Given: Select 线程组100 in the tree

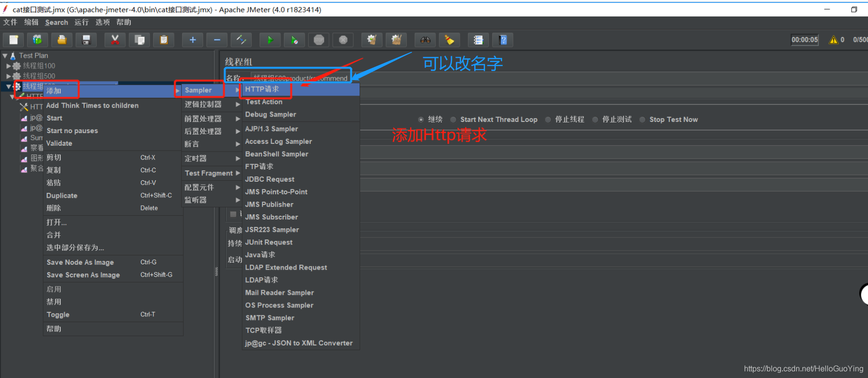Looking at the screenshot, I should coord(39,66).
